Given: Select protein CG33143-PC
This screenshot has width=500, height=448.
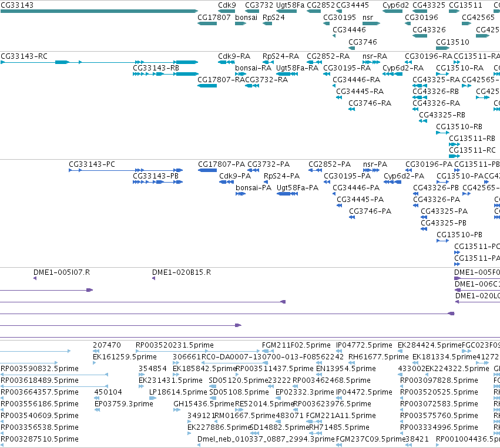Looking at the screenshot, I should 92,164.
